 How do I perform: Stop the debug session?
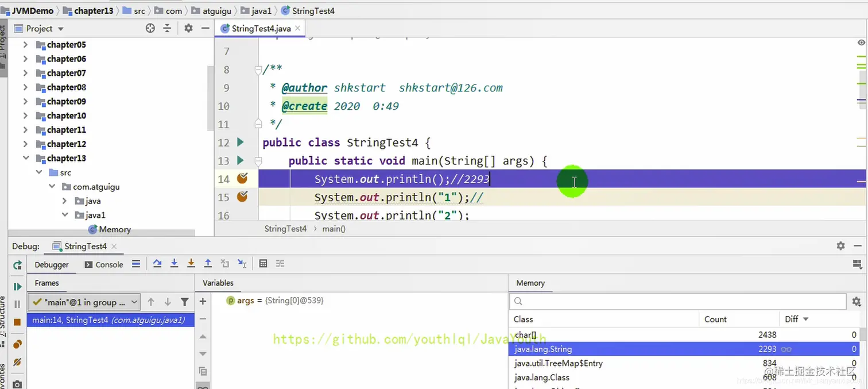pyautogui.click(x=17, y=322)
